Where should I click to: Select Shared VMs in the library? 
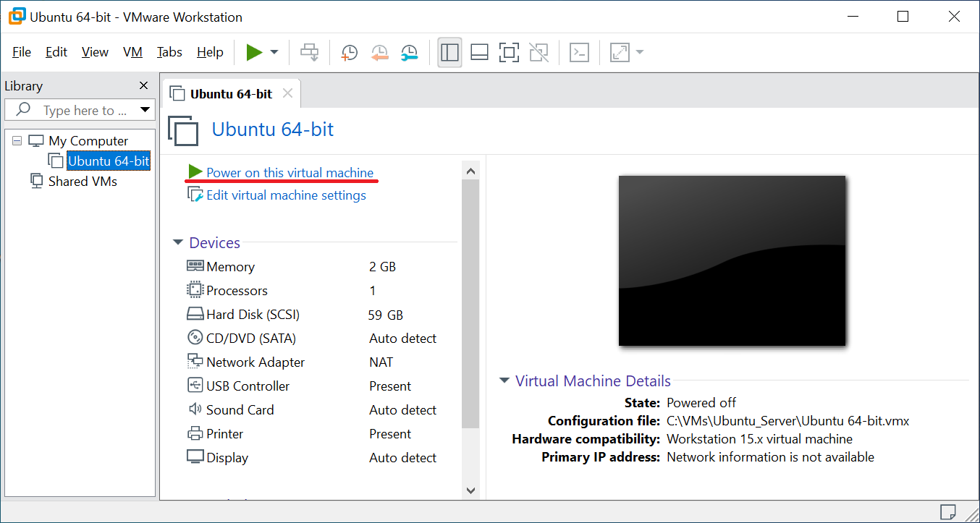tap(83, 181)
